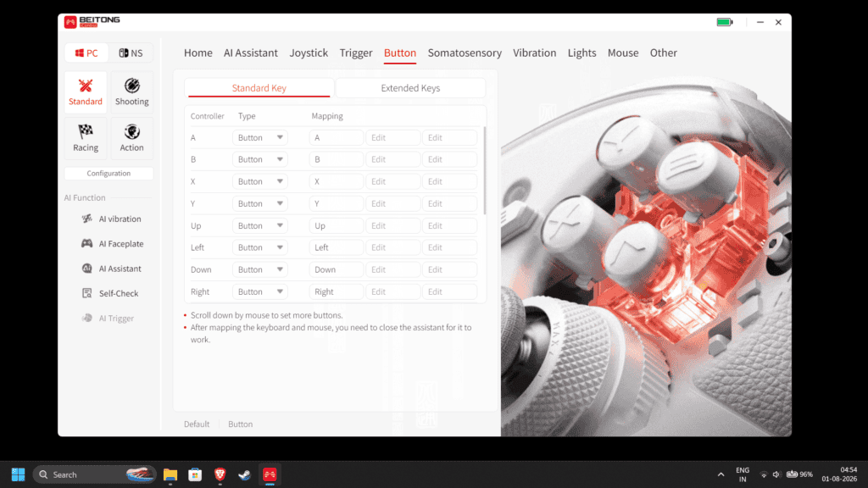Open AI Faceplate in sidebar
Viewport: 868px width, 488px height.
[113, 244]
